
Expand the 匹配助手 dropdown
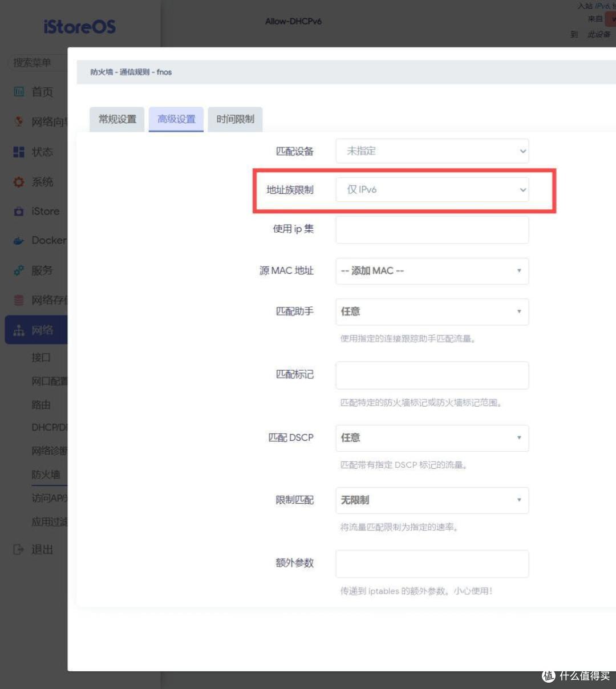tap(432, 311)
